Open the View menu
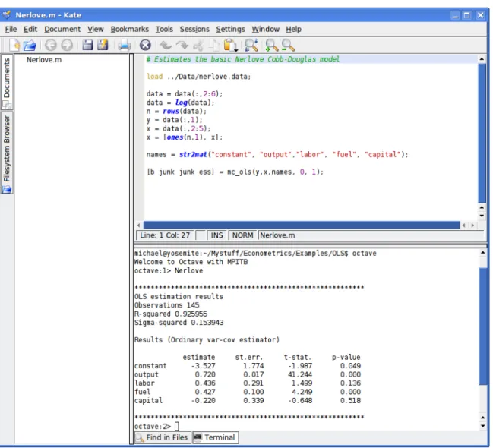Viewport: 493px width, 448px height. (96, 30)
